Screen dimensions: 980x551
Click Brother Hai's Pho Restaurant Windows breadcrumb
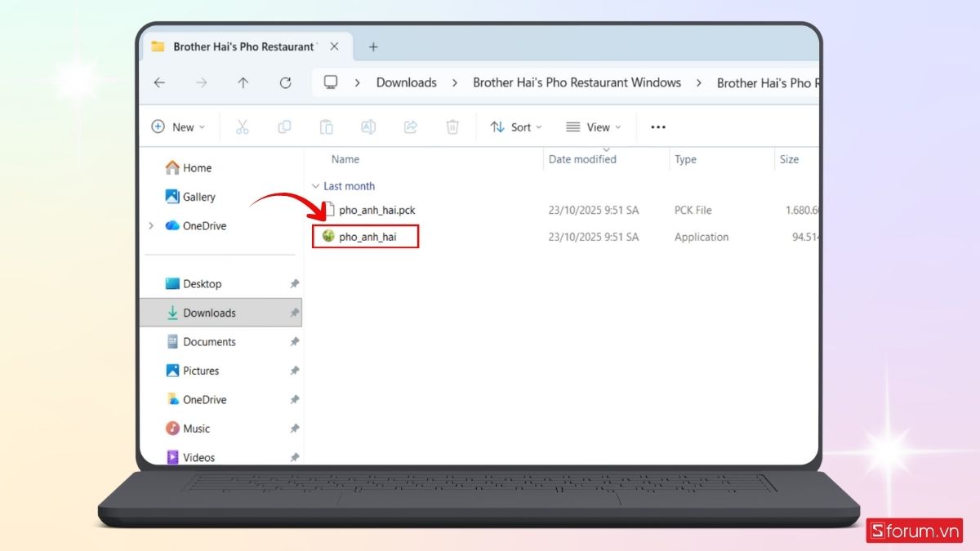[x=577, y=82]
